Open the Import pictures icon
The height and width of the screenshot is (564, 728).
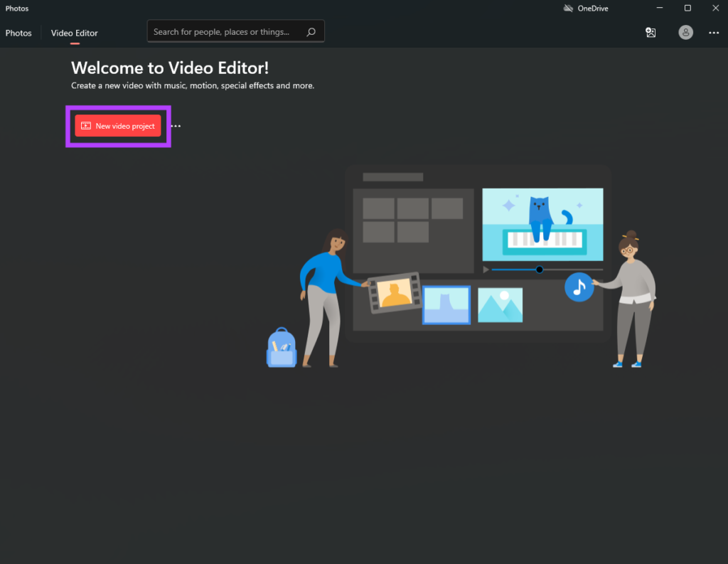pos(651,32)
